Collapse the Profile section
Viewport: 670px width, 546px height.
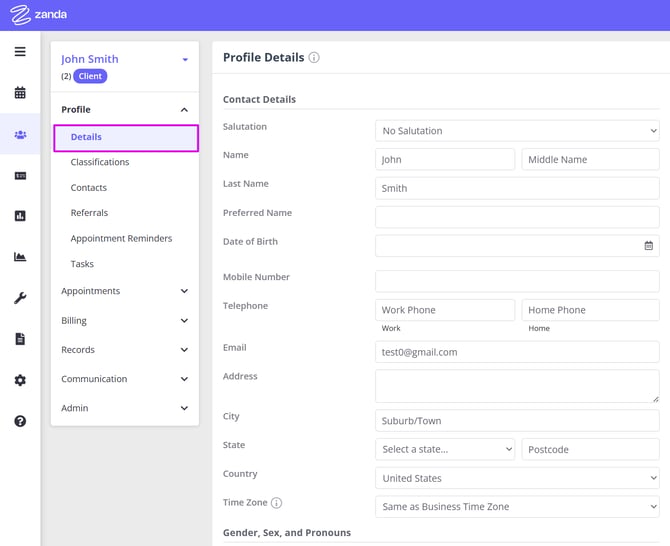click(184, 110)
